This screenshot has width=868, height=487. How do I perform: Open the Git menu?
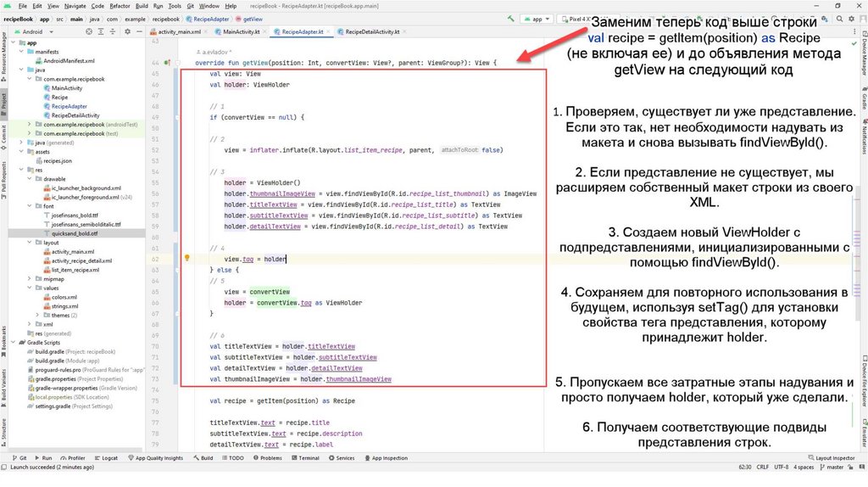point(191,6)
